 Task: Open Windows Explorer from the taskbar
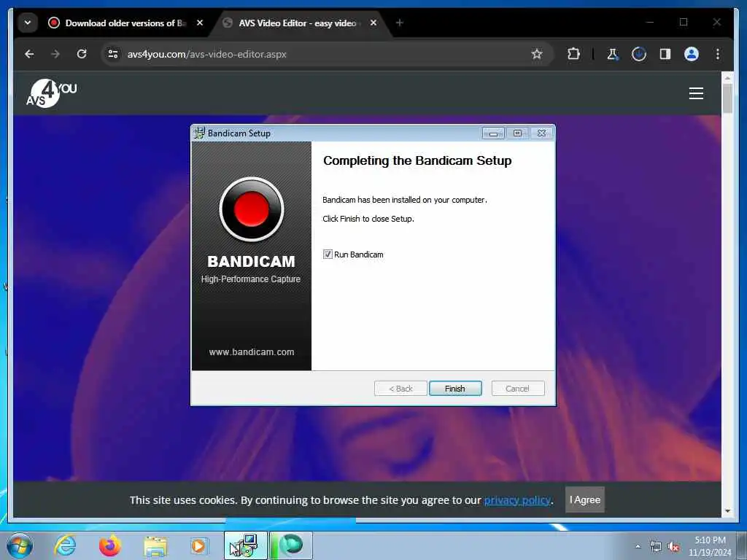pyautogui.click(x=155, y=546)
